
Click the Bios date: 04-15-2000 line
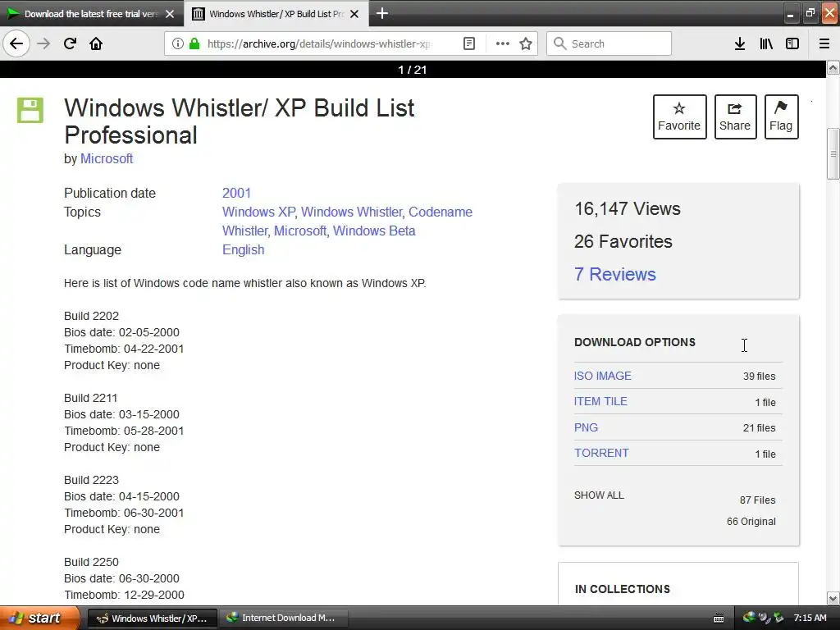(x=121, y=496)
